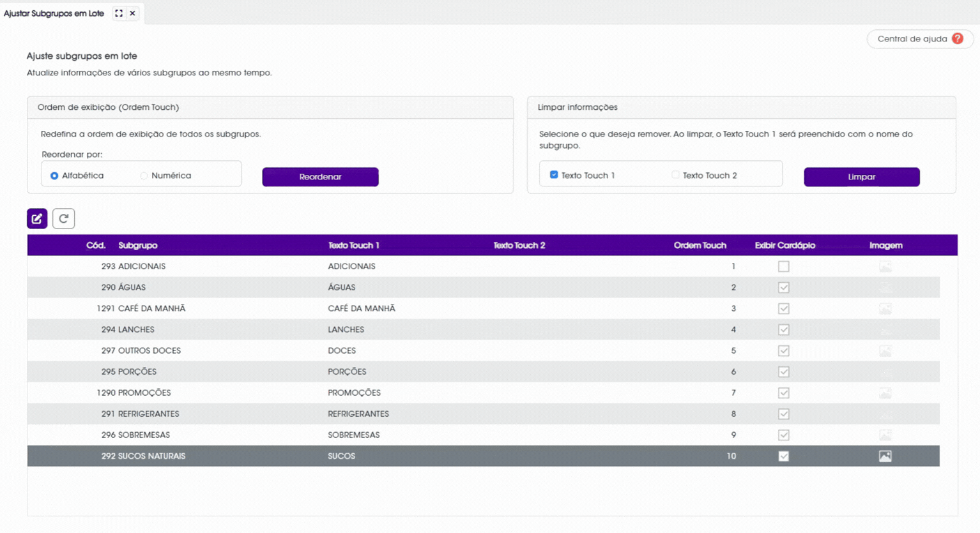Click the purple edit pencil icon

click(37, 218)
